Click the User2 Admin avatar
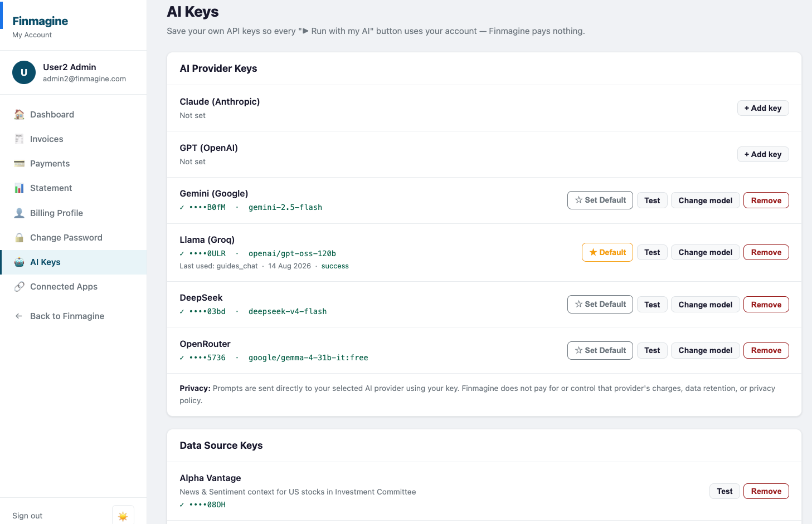Viewport: 812px width, 524px height. tap(24, 72)
